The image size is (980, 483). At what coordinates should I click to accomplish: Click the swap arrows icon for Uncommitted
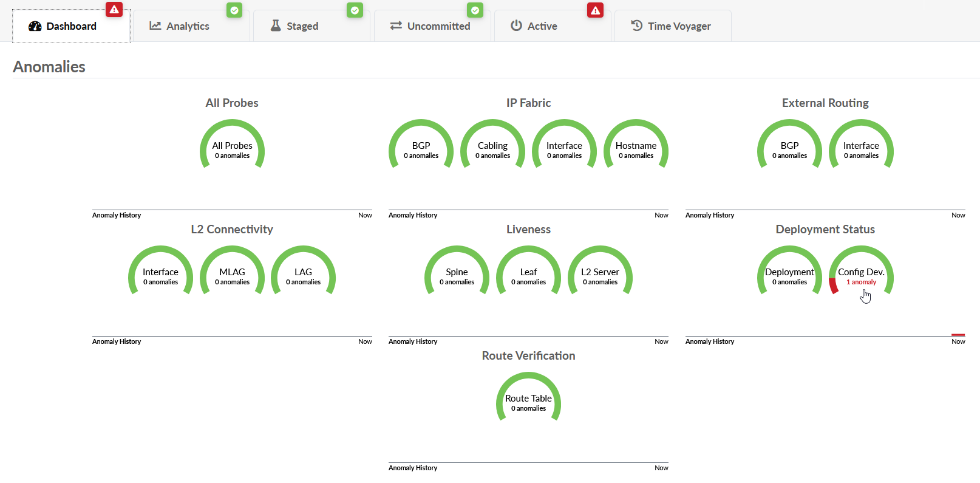(x=396, y=26)
